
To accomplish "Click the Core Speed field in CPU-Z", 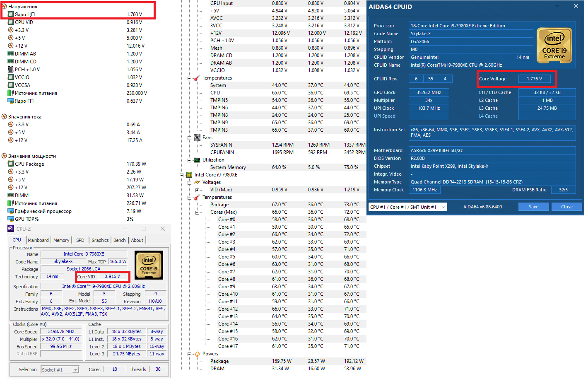I will (x=61, y=331).
